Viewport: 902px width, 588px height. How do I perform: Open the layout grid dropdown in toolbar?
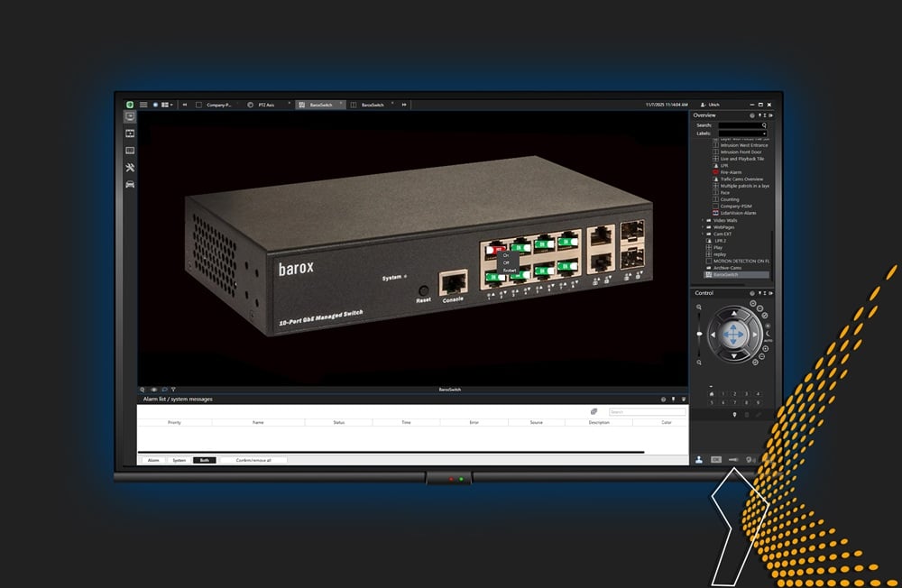pos(167,105)
